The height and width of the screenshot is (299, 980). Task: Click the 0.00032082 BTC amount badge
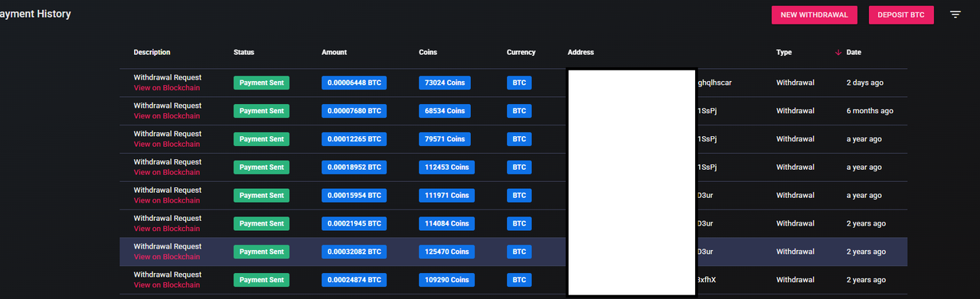(354, 252)
